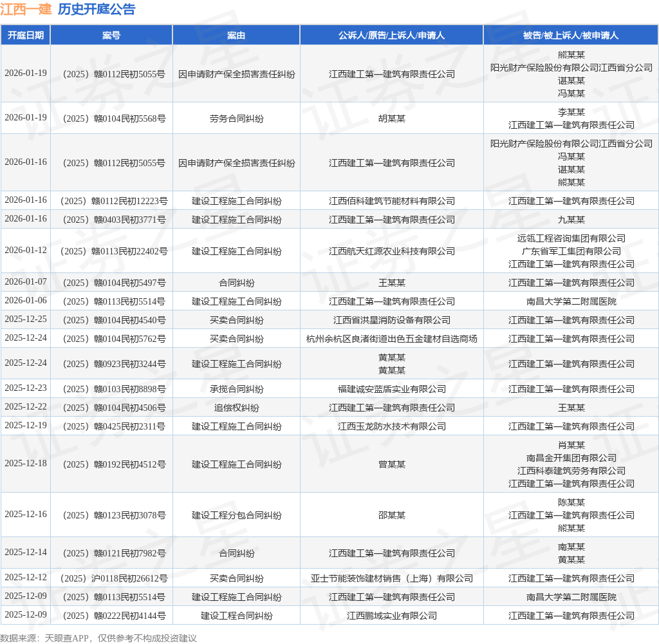Open case (2025)沪0118民初26612号
The height and width of the screenshot is (644, 659).
[111, 578]
